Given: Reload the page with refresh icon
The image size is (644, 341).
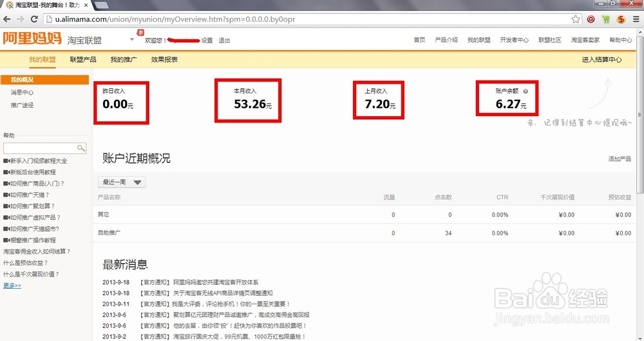Looking at the screenshot, I should coord(35,19).
